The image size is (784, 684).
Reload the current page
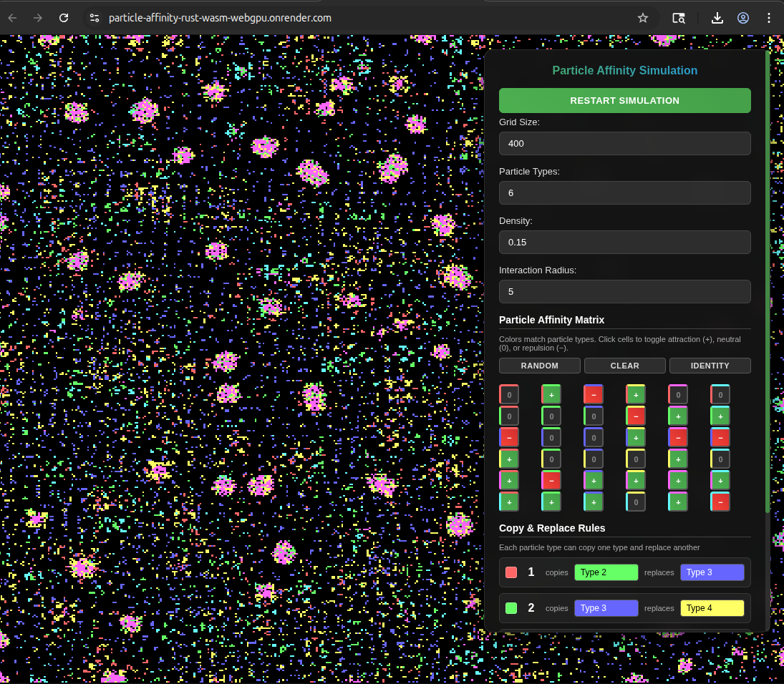click(x=63, y=18)
